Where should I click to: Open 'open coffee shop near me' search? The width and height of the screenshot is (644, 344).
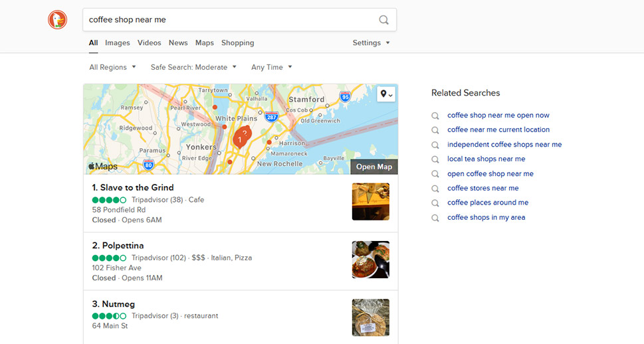(490, 173)
